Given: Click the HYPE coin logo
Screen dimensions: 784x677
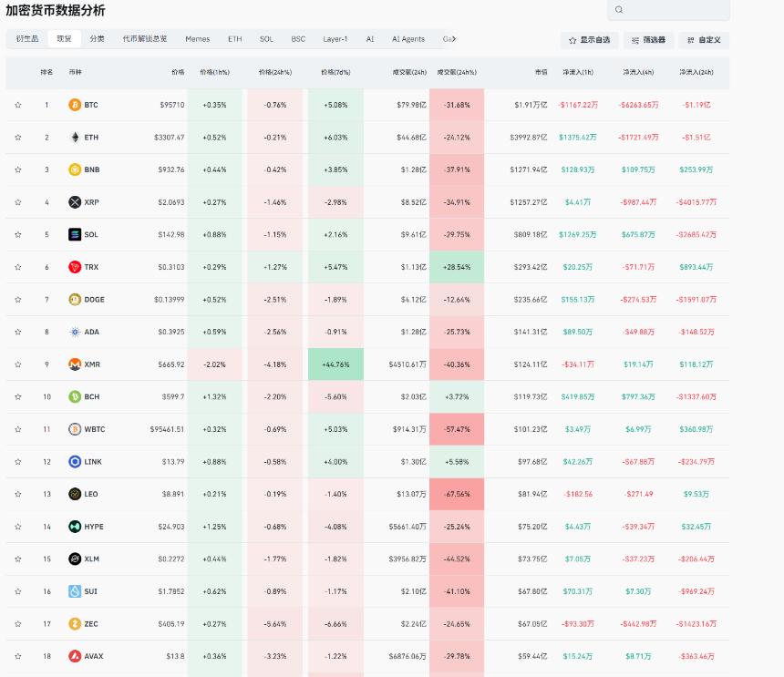Looking at the screenshot, I should coord(75,527).
